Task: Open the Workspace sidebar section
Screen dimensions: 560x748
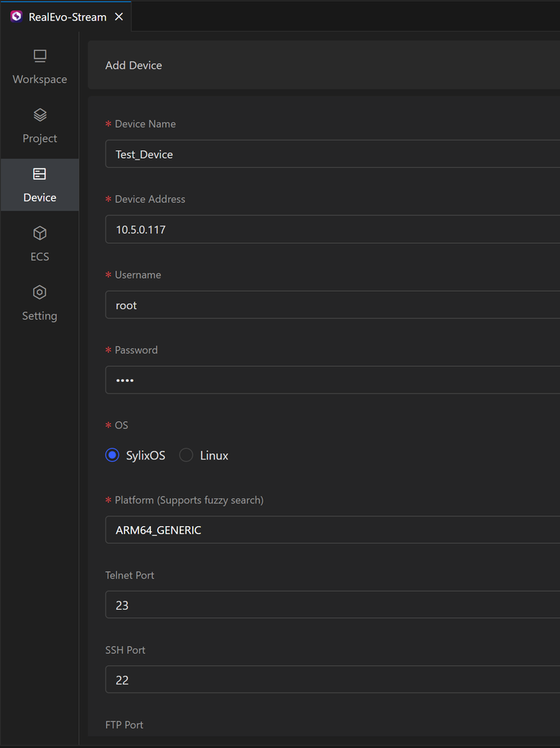Action: [x=39, y=68]
